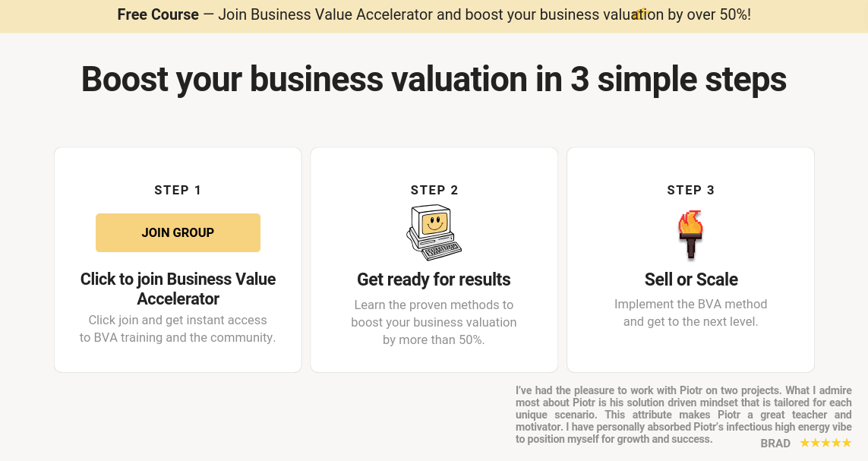Select the "Sell or Scale" heading
Viewport: 868px width, 461px height.
(x=691, y=279)
